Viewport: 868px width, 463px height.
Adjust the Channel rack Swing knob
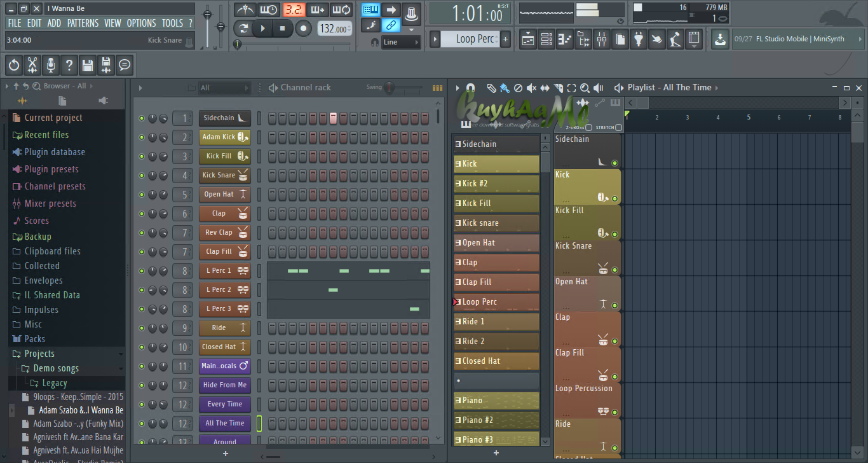pyautogui.click(x=389, y=88)
